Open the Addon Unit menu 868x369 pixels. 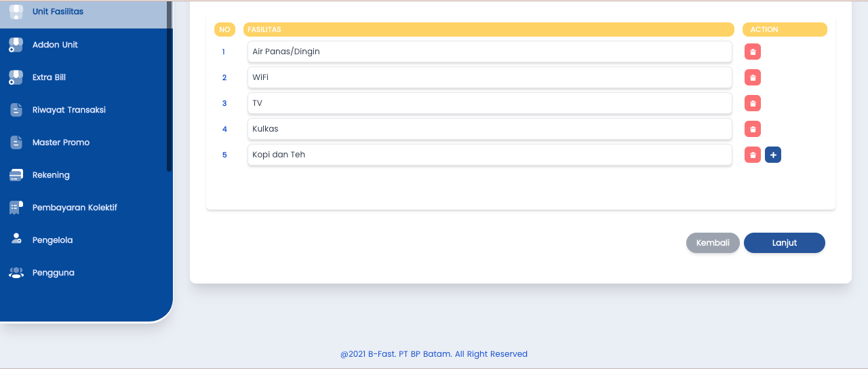55,45
